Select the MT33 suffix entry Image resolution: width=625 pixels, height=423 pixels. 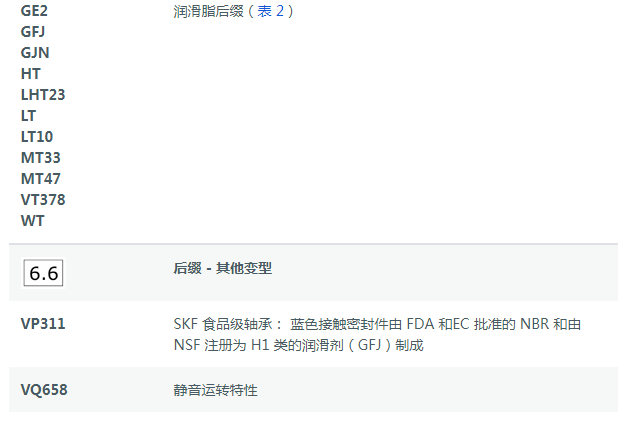click(x=40, y=158)
